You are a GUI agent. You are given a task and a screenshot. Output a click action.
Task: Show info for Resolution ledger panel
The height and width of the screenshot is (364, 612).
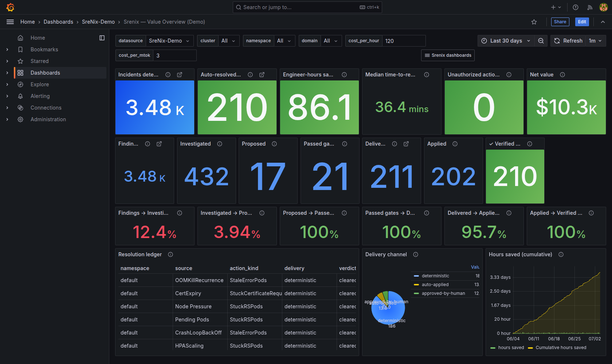pyautogui.click(x=170, y=254)
